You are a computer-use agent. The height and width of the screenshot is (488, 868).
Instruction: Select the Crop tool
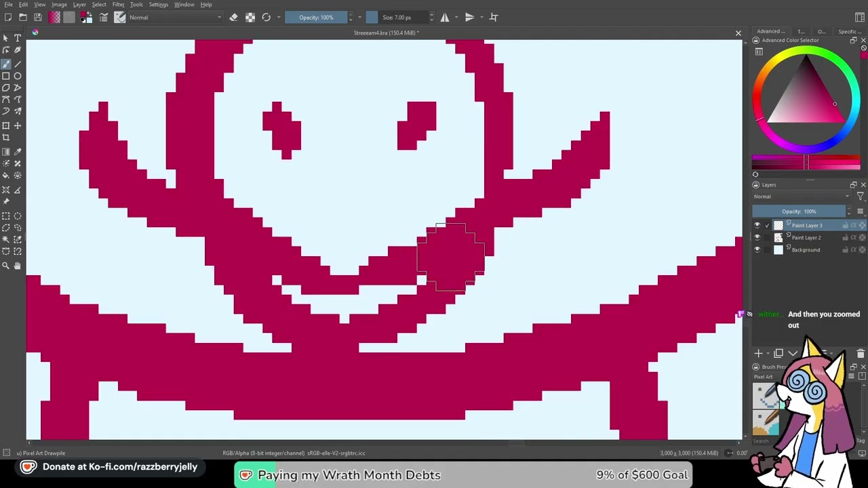pos(6,138)
